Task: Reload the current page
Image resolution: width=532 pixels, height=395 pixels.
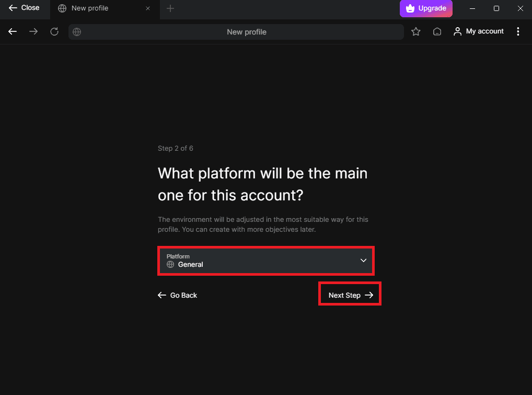Action: 54,32
